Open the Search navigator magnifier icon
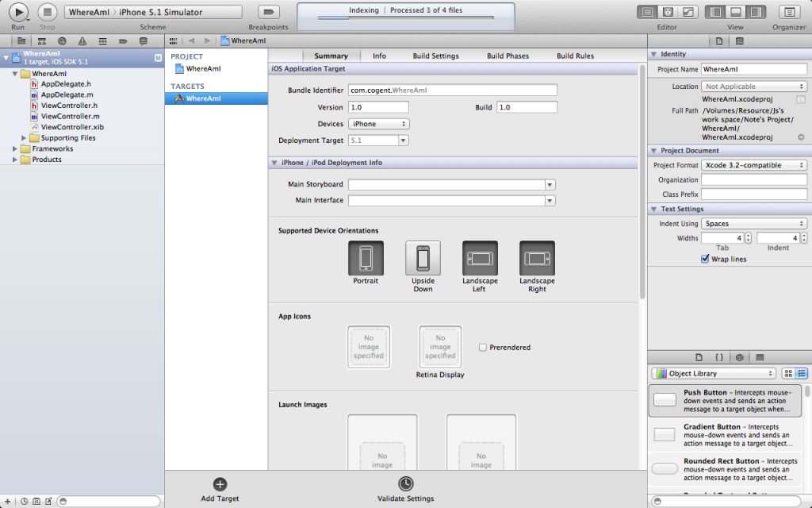Viewport: 812px width, 508px height. point(62,41)
